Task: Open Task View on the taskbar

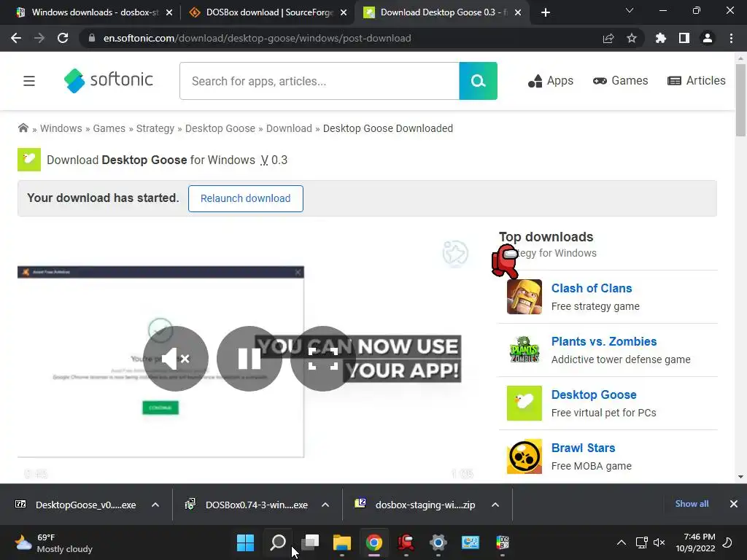Action: coord(310,542)
